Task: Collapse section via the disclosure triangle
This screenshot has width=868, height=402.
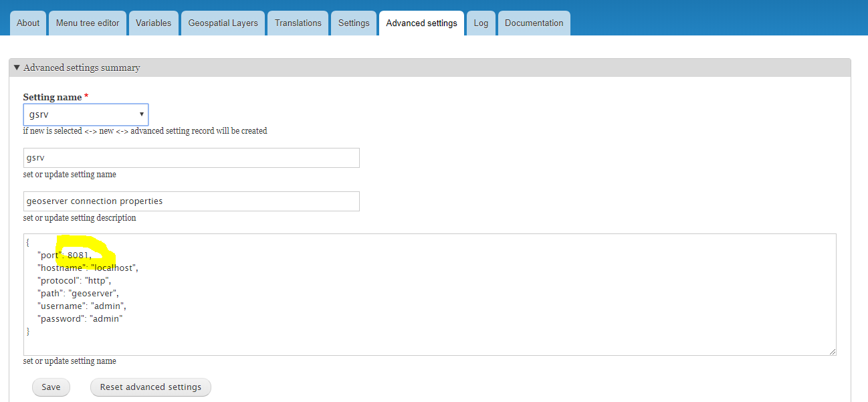Action: pos(17,68)
